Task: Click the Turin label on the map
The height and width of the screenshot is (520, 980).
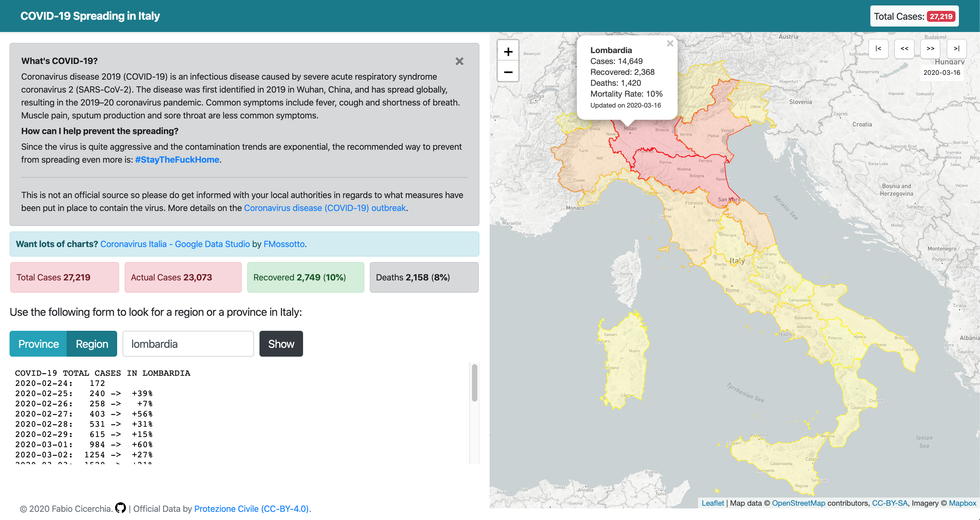Action: [583, 150]
